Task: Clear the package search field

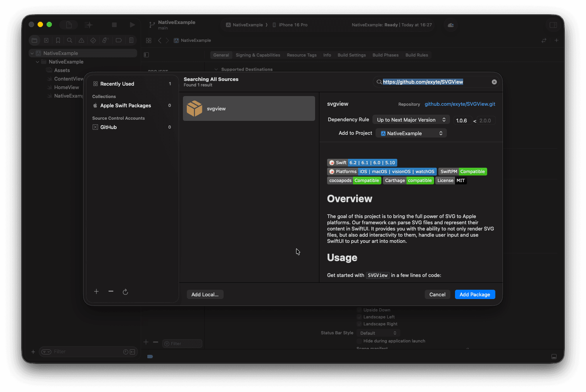Action: coord(494,82)
